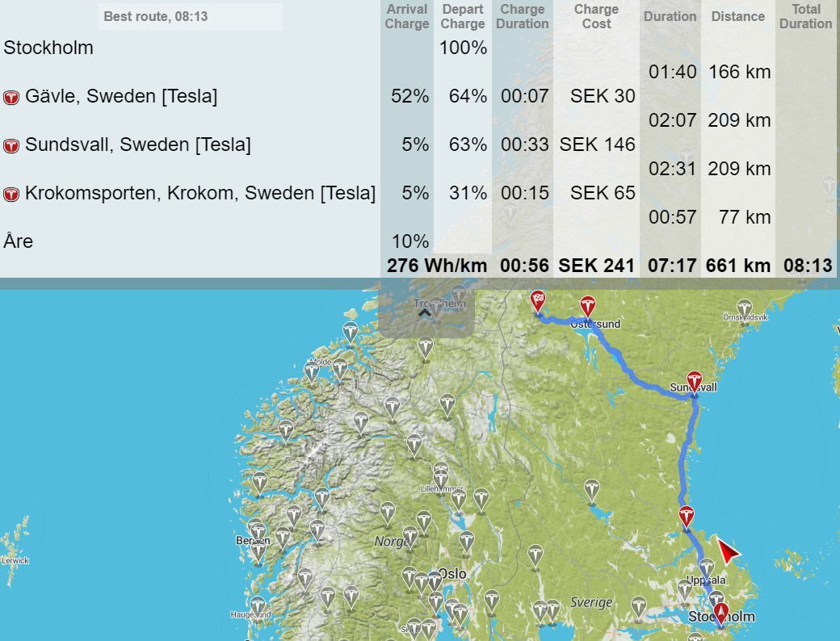Click the 00:56 total charge duration

tap(524, 266)
